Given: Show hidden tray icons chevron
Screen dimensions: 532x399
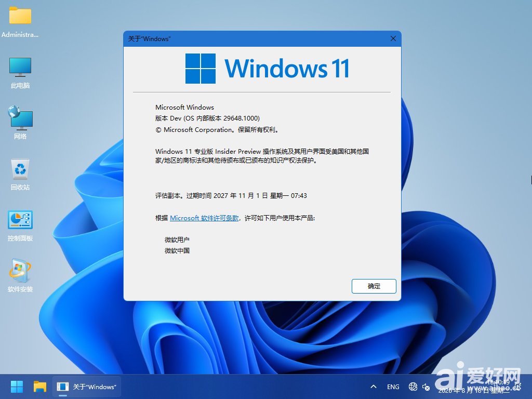Looking at the screenshot, I should pos(374,387).
